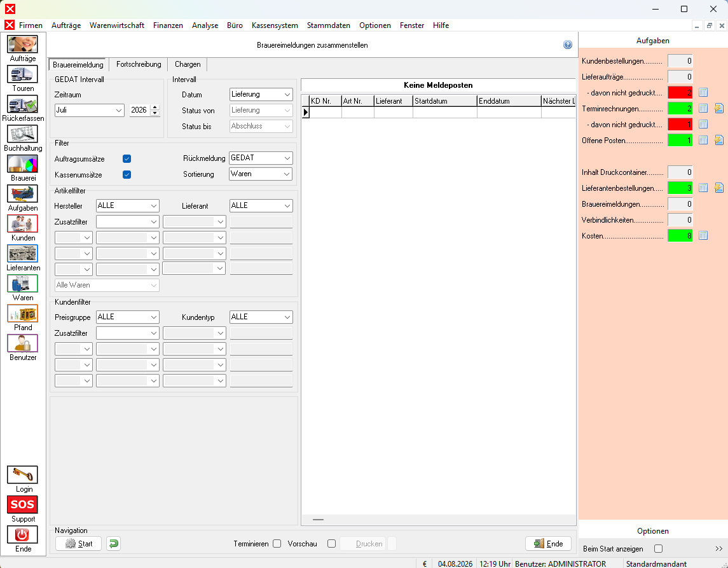The image size is (728, 568).
Task: Open the Aufträge sidebar icon
Action: [x=22, y=45]
